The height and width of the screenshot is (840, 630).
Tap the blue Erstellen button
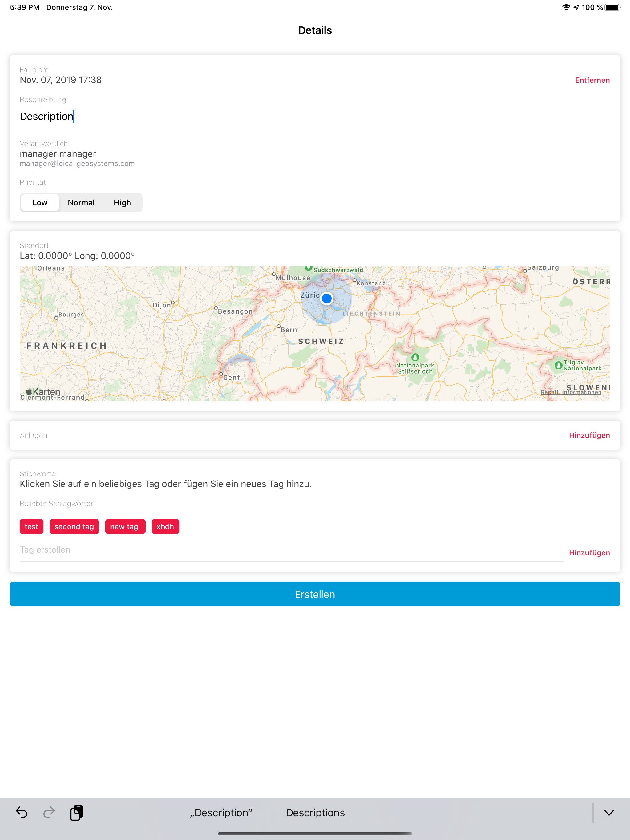pos(315,594)
